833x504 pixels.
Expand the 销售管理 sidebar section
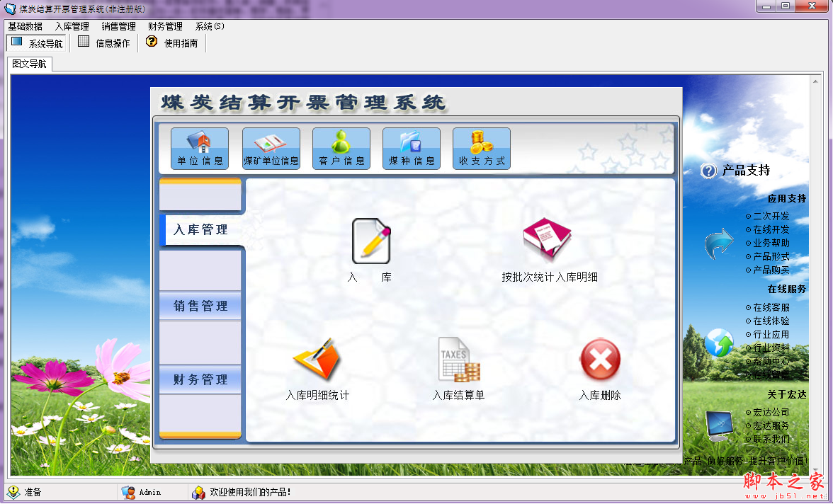(201, 306)
